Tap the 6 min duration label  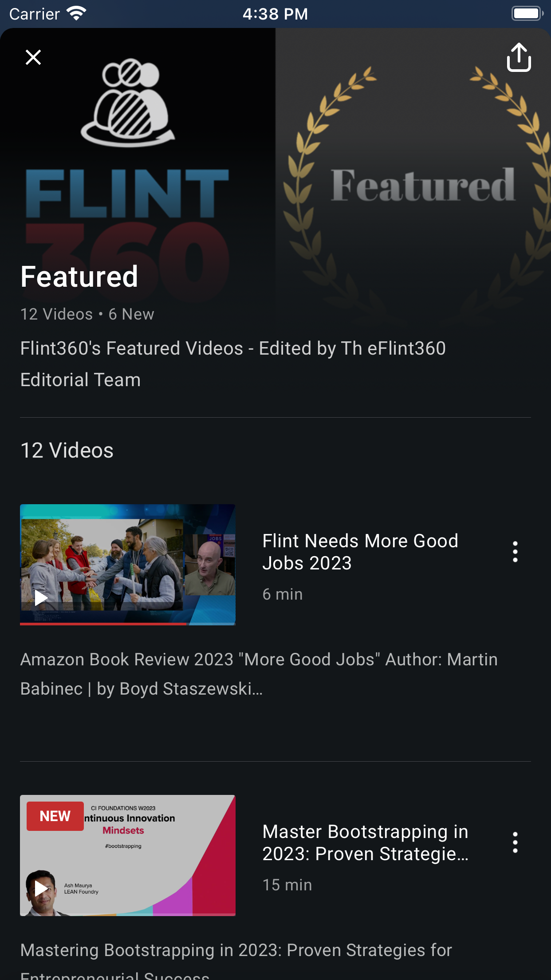click(283, 594)
